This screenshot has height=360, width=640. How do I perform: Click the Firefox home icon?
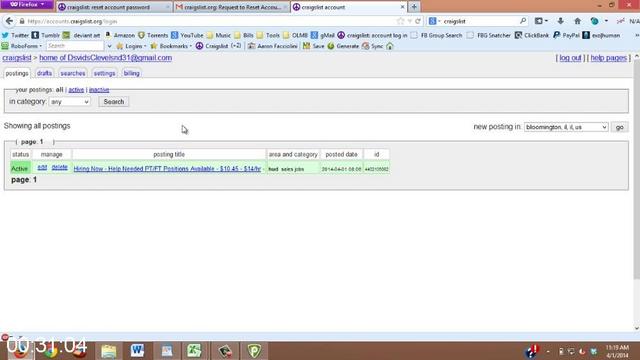click(577, 21)
